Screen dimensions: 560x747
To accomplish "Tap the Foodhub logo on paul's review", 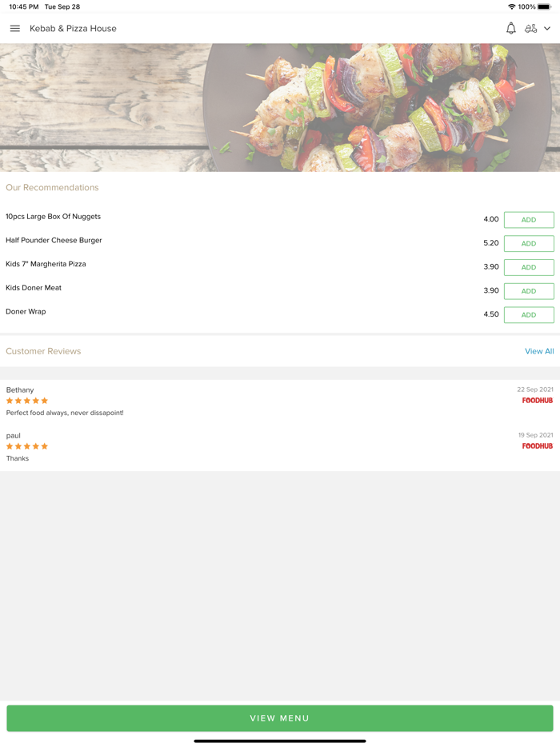I will 537,446.
